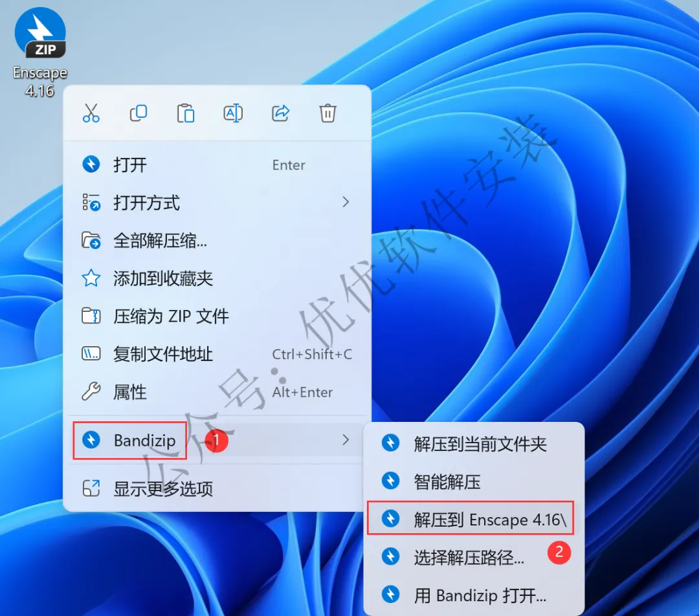Select 选择解压路径... submenu entry
The height and width of the screenshot is (616, 699).
[474, 557]
